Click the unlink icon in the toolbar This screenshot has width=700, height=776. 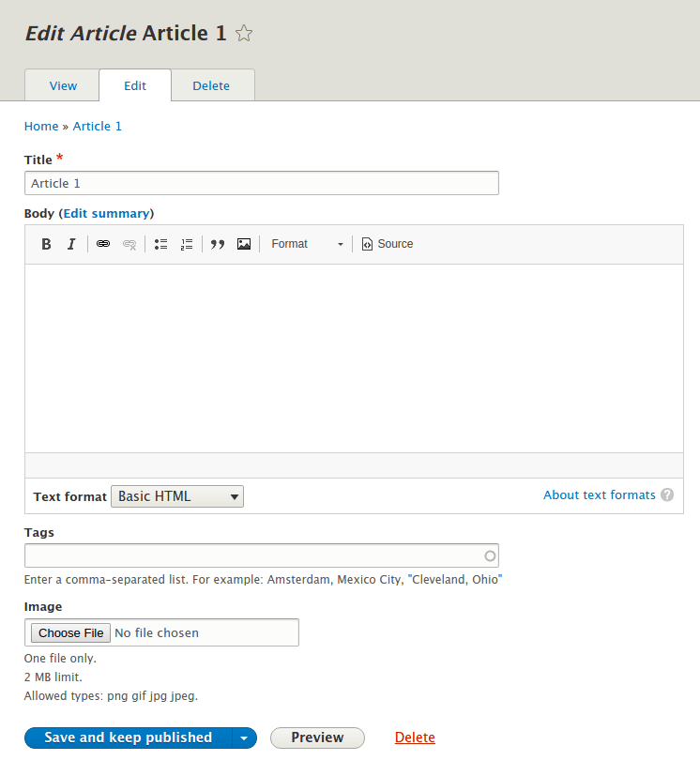coord(129,244)
